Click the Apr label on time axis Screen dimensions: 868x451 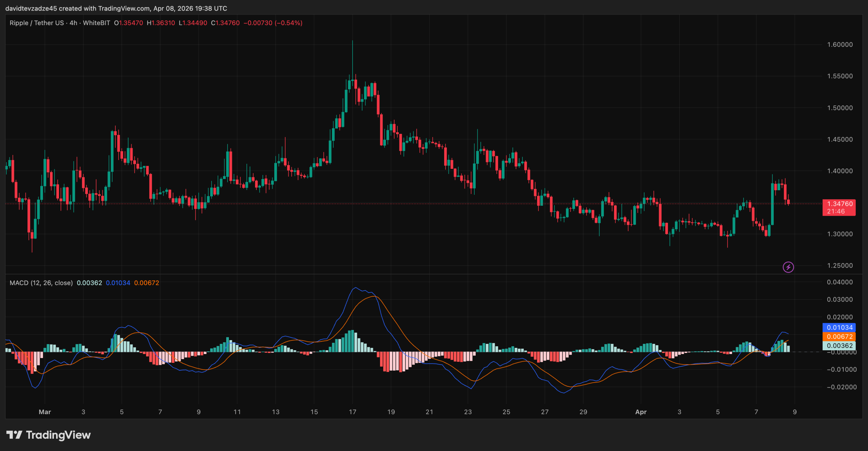click(640, 412)
